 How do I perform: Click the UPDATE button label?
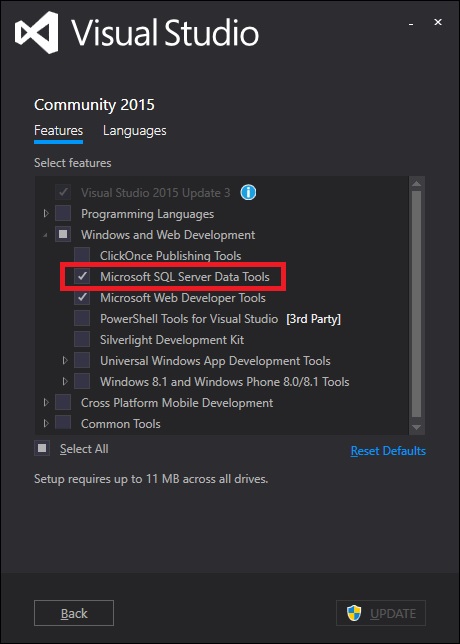(x=393, y=614)
